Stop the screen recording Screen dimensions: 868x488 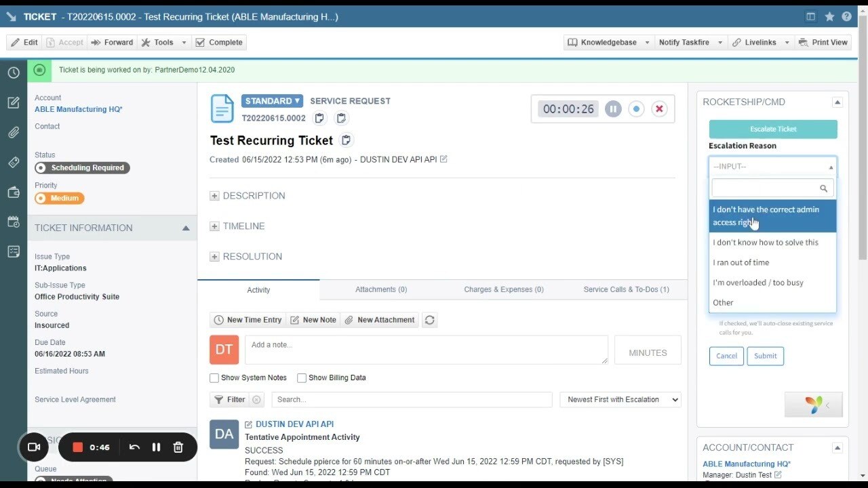point(77,447)
